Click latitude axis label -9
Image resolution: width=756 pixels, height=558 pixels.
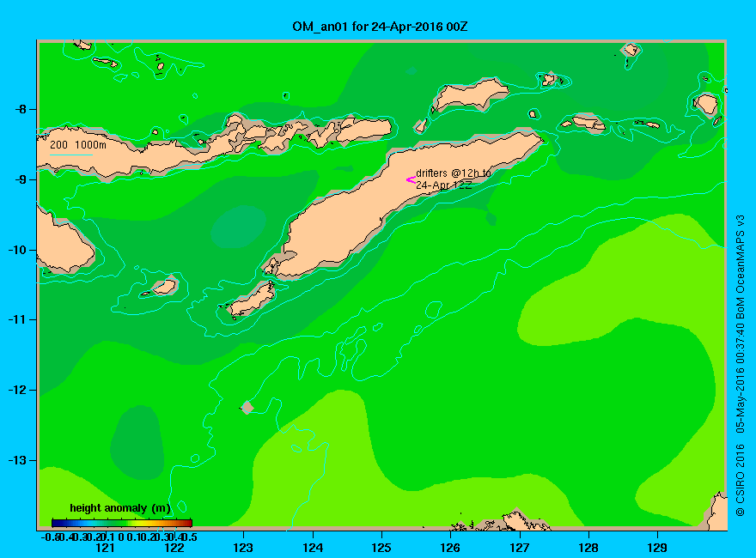click(x=21, y=179)
